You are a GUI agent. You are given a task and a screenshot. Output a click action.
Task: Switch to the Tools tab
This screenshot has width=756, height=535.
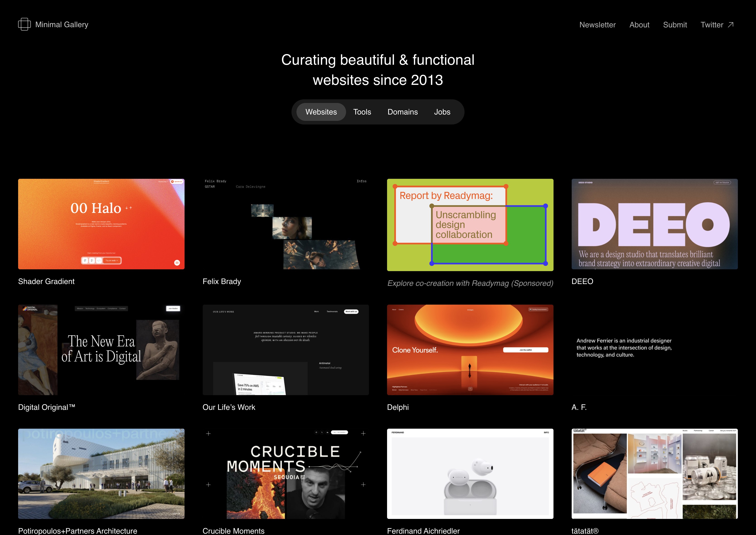point(362,112)
